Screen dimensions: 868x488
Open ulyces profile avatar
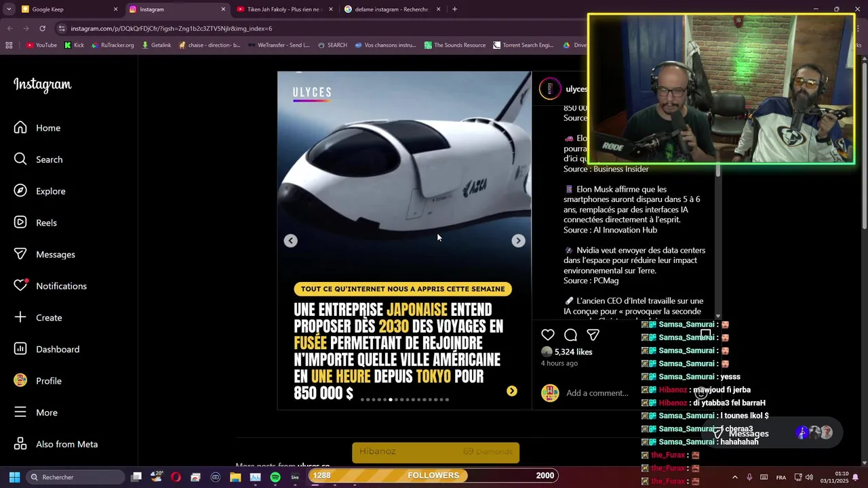coord(550,89)
